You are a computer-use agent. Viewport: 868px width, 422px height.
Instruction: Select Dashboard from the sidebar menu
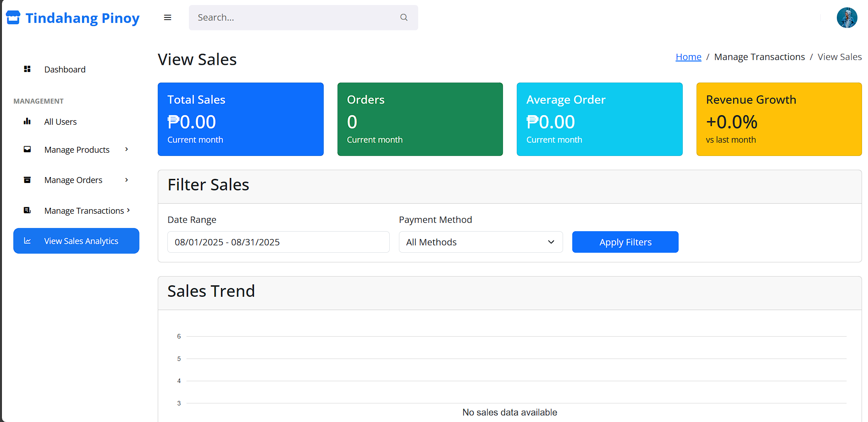click(65, 69)
